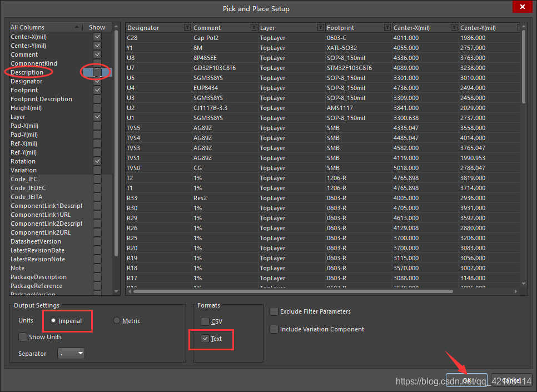Image resolution: width=537 pixels, height=392 pixels.
Task: Click the GD32F103C8T6 comment cell
Action: point(225,68)
